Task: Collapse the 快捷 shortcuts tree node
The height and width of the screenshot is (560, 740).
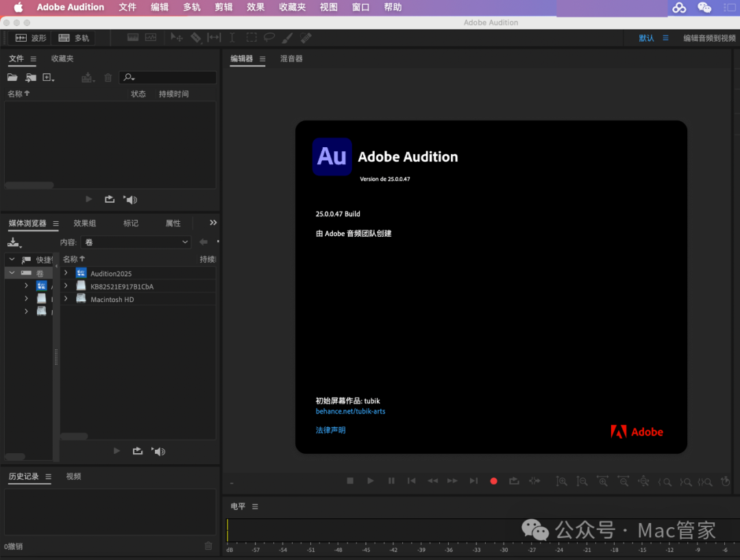Action: click(12, 259)
